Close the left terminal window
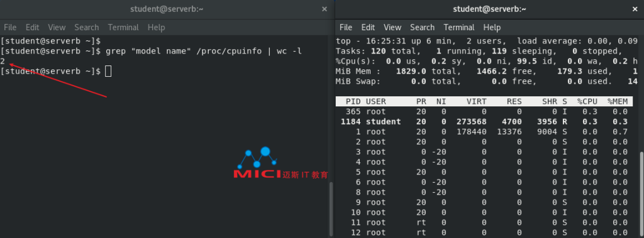The height and width of the screenshot is (238, 644). point(325,9)
